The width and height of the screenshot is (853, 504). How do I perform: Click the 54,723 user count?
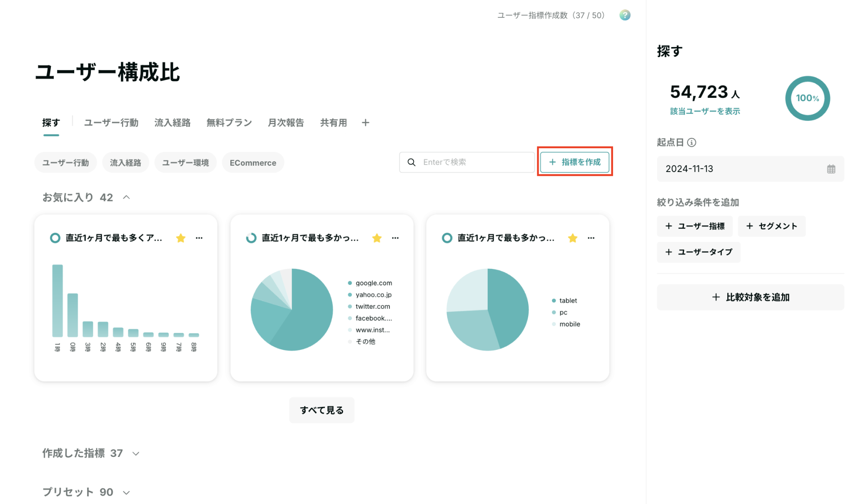[x=705, y=92]
